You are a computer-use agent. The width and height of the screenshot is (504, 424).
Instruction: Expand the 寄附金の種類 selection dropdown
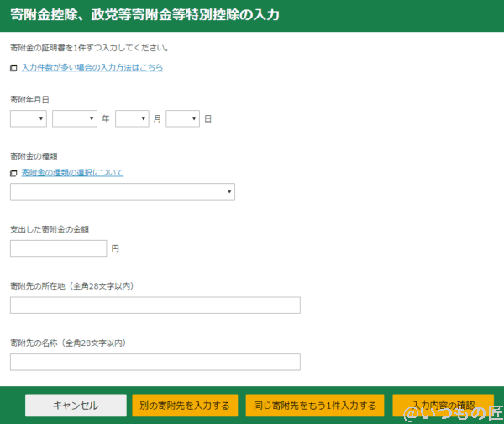123,192
